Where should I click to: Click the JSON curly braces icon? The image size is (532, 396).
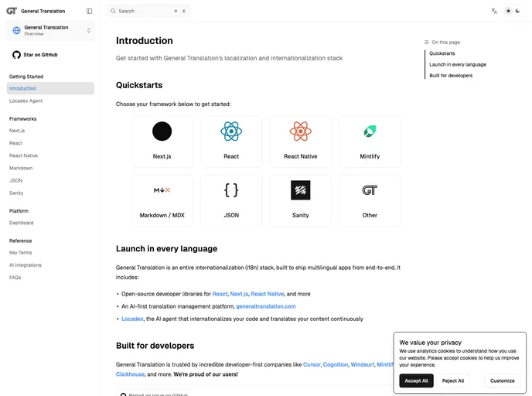[231, 190]
